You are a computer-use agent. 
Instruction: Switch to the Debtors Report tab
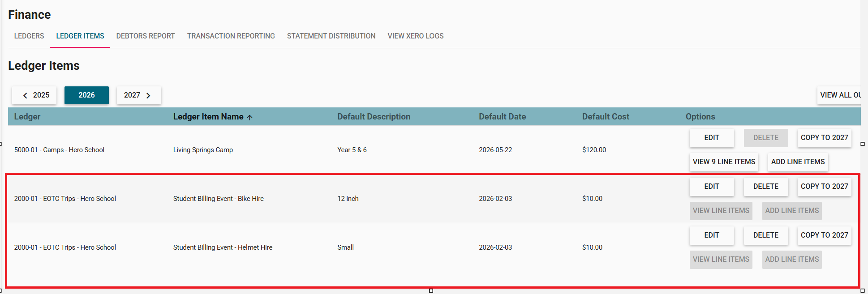(x=146, y=36)
